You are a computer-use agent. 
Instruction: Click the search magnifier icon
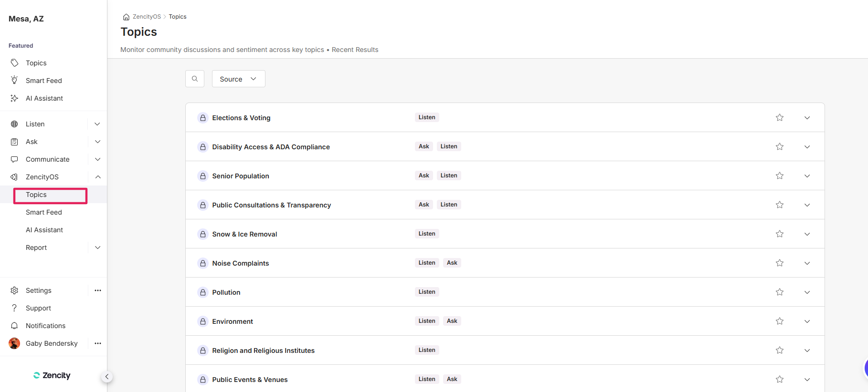(x=195, y=79)
